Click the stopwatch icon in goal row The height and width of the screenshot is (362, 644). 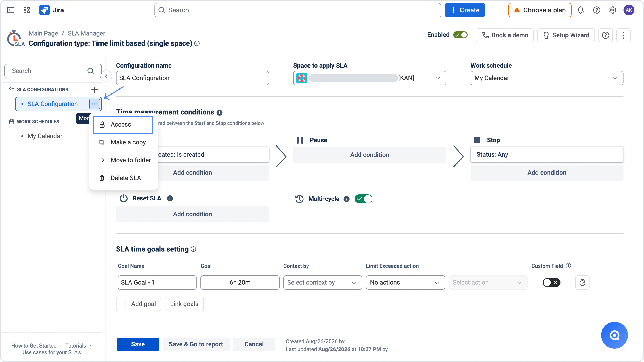tap(582, 283)
